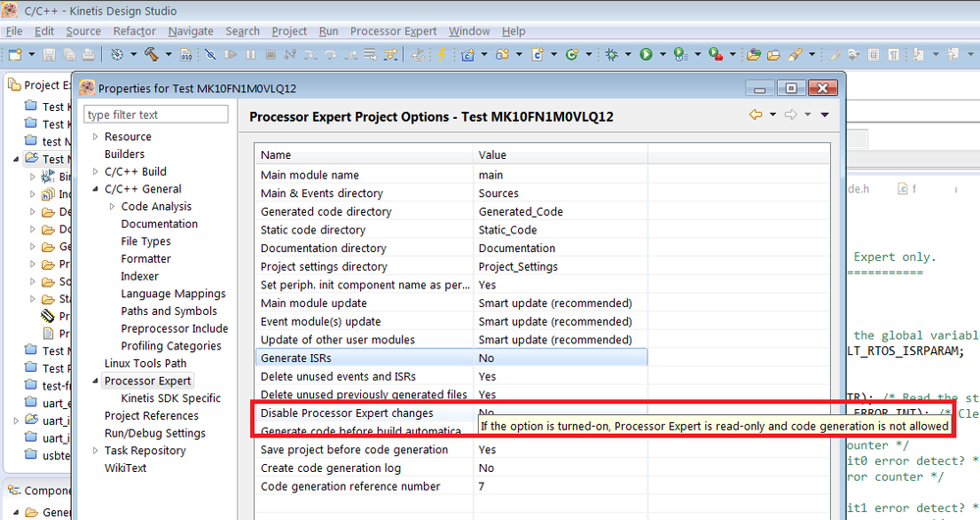The width and height of the screenshot is (980, 520).
Task: Select the Indexer tree item
Action: [139, 276]
